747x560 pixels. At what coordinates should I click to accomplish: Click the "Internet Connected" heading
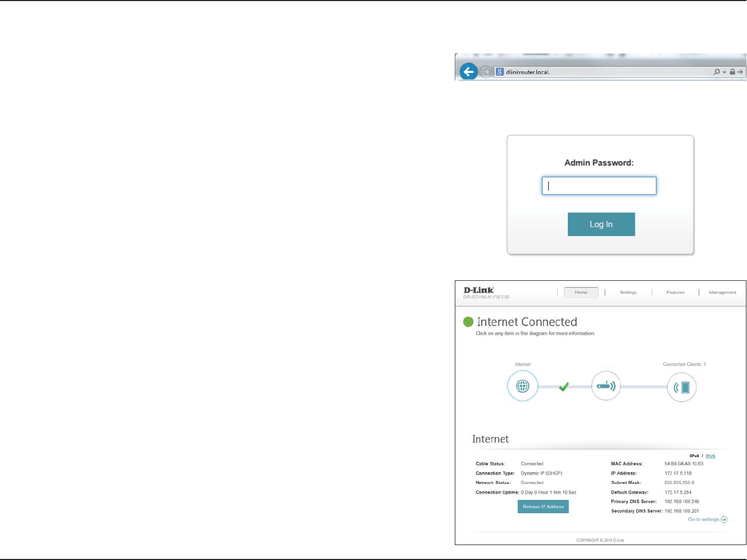pyautogui.click(x=527, y=322)
